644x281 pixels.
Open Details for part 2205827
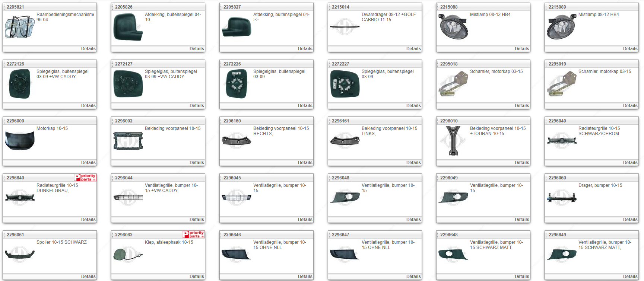pos(305,49)
